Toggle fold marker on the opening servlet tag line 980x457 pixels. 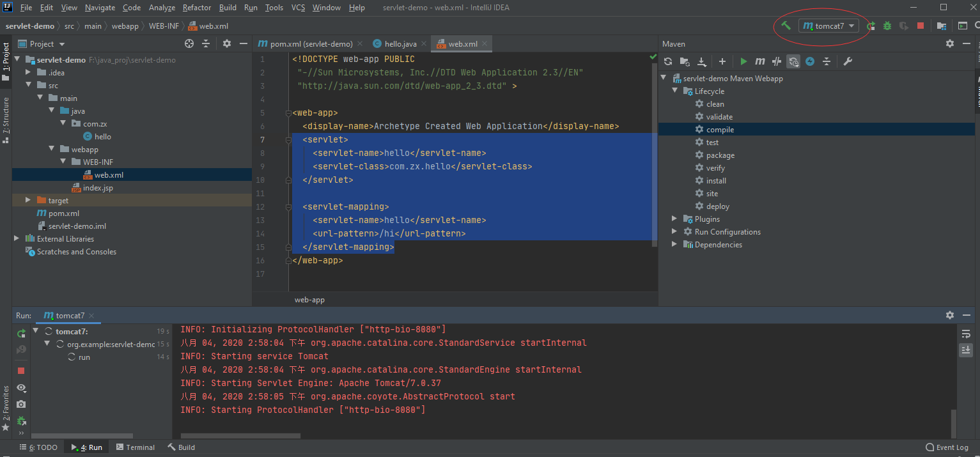(288, 140)
